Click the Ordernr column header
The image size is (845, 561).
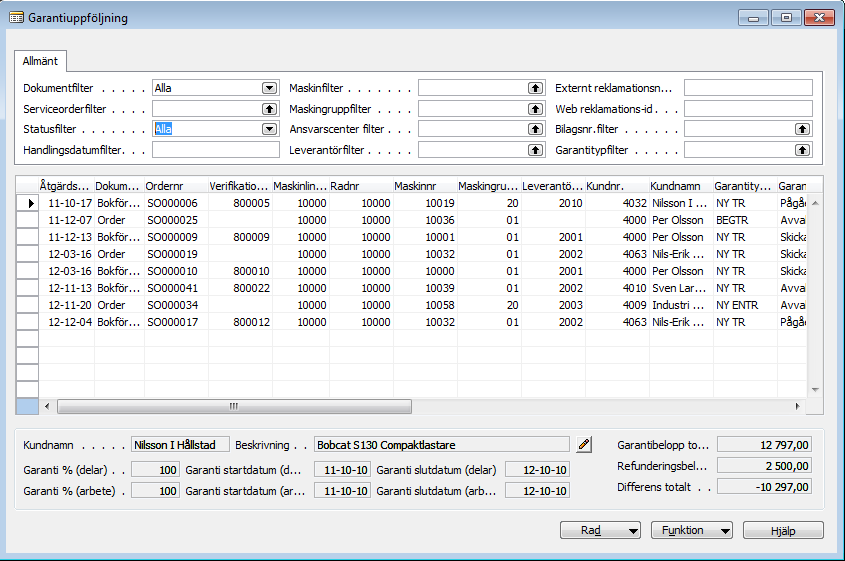tap(176, 186)
